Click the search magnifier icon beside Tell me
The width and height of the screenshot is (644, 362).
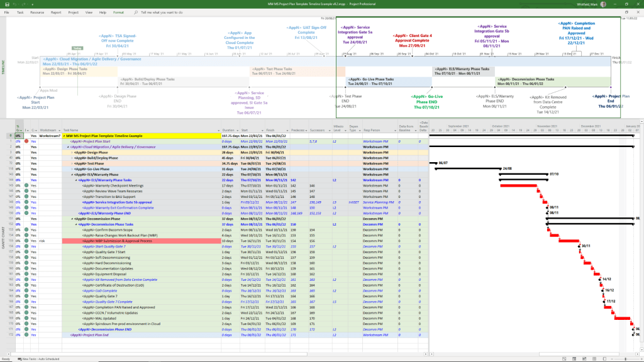[136, 12]
